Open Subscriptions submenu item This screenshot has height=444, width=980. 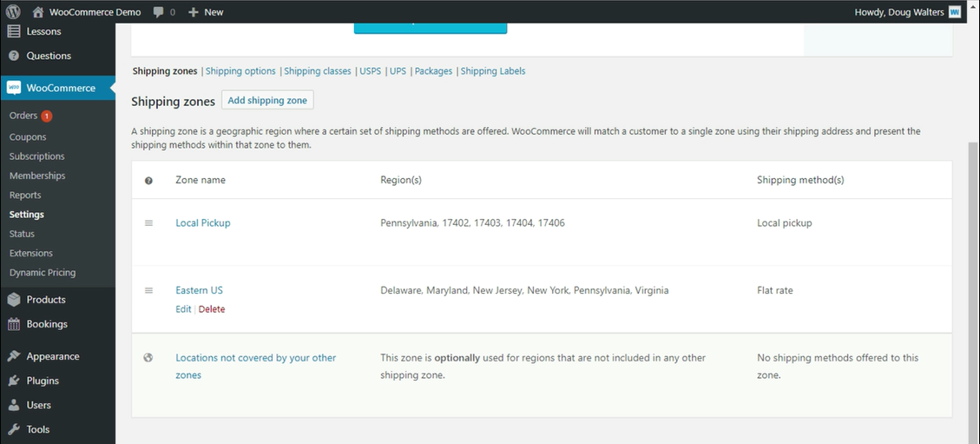tap(36, 156)
